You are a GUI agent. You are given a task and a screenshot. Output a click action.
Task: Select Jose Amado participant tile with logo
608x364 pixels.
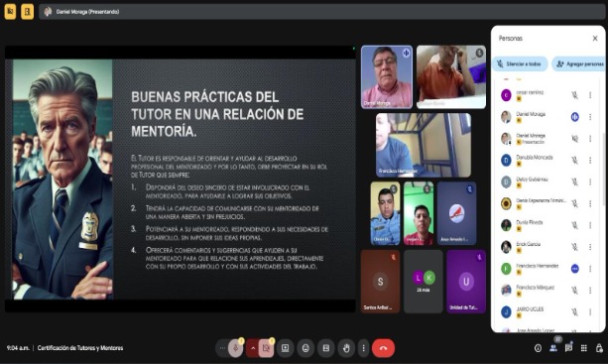pyautogui.click(x=457, y=213)
